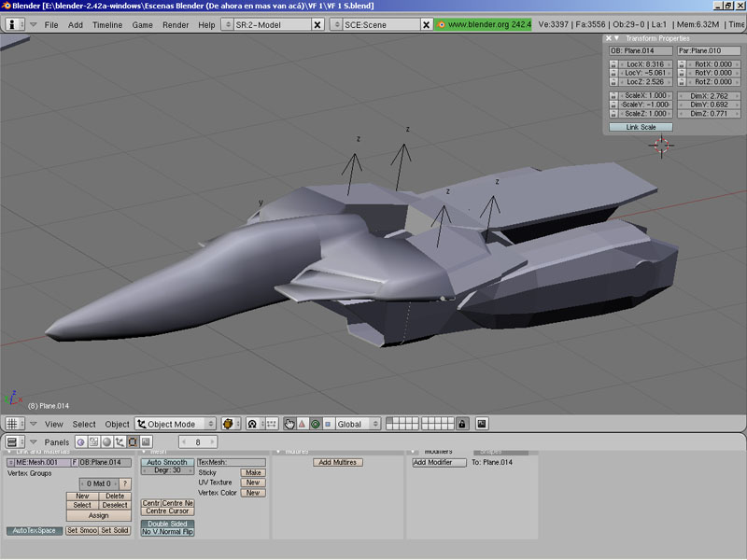The image size is (747, 560).
Task: Click the Add Modifier button
Action: point(432,462)
